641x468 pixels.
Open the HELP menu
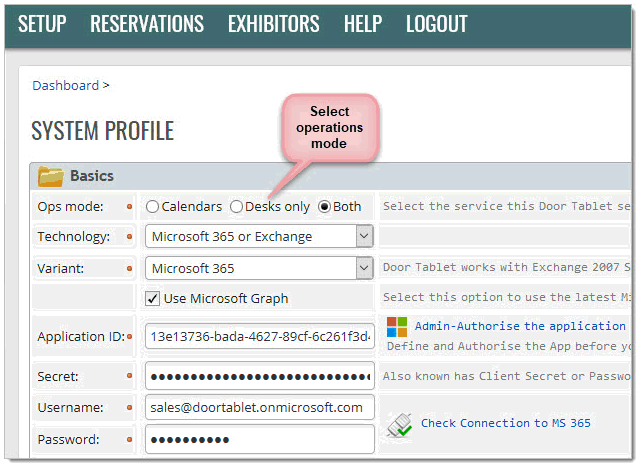pyautogui.click(x=363, y=24)
